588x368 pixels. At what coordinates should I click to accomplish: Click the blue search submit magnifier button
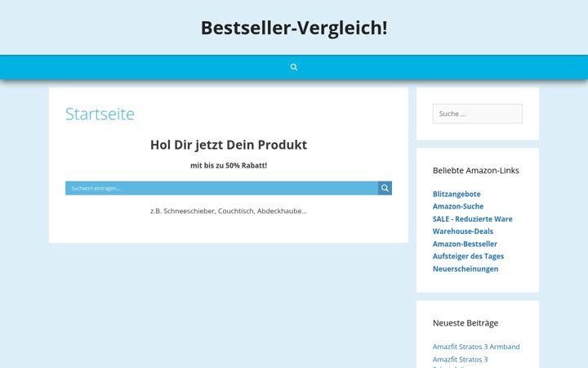point(385,188)
